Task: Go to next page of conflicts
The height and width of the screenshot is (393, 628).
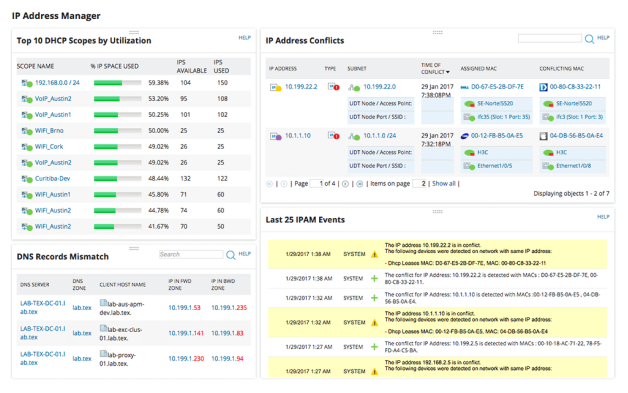Action: click(345, 184)
